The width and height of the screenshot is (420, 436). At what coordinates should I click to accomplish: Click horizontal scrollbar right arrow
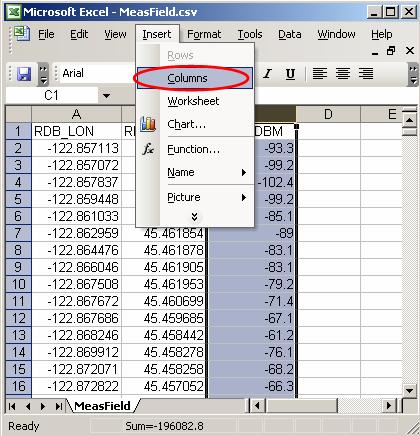click(388, 406)
